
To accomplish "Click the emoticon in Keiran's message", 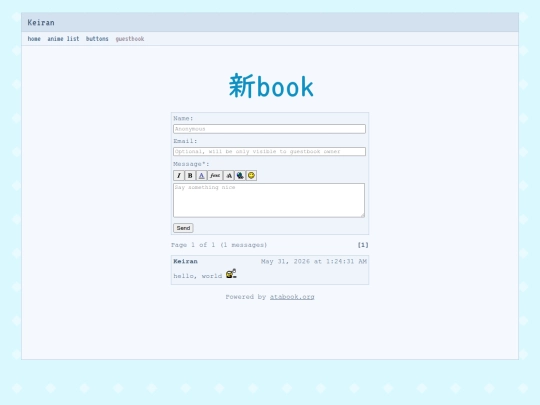I will [x=231, y=273].
